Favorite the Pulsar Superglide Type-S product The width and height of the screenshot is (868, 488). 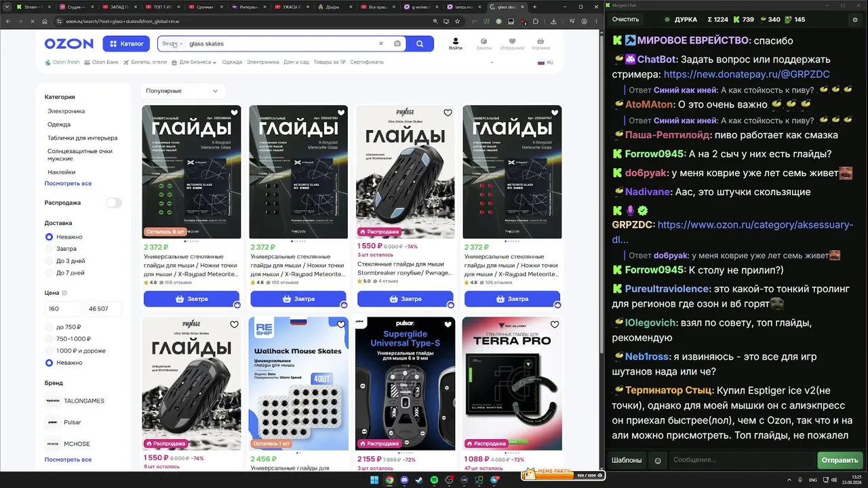448,325
